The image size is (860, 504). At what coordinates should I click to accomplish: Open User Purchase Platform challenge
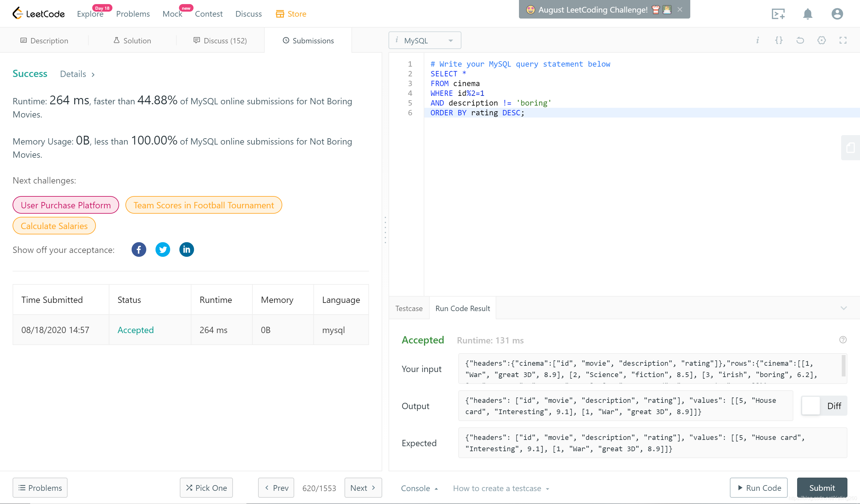coord(65,205)
